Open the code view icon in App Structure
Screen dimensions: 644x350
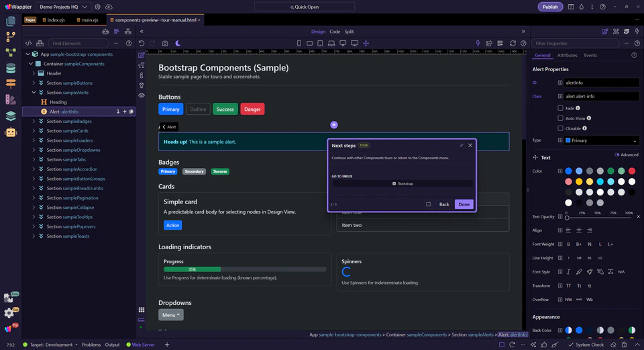(x=28, y=43)
